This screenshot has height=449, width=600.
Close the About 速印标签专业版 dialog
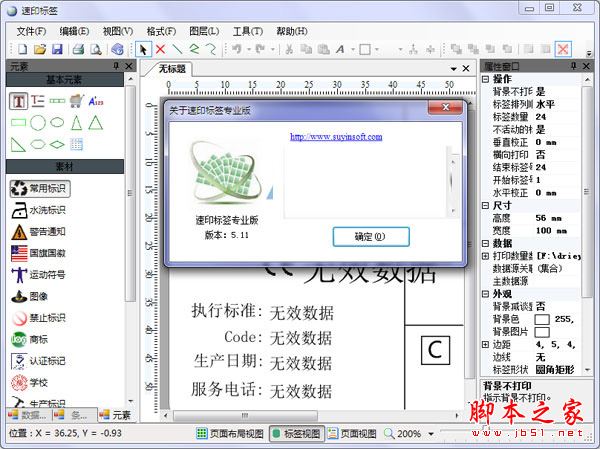coord(446,107)
